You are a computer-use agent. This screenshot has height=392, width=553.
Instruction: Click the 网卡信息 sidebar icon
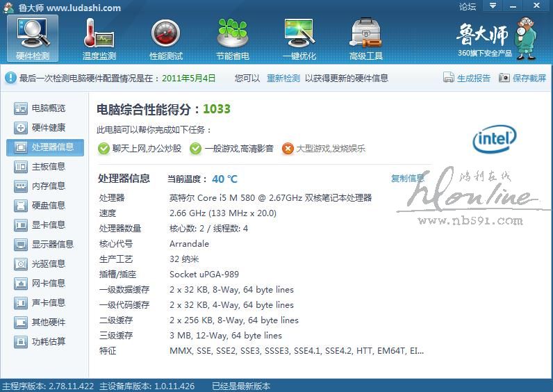coord(20,283)
